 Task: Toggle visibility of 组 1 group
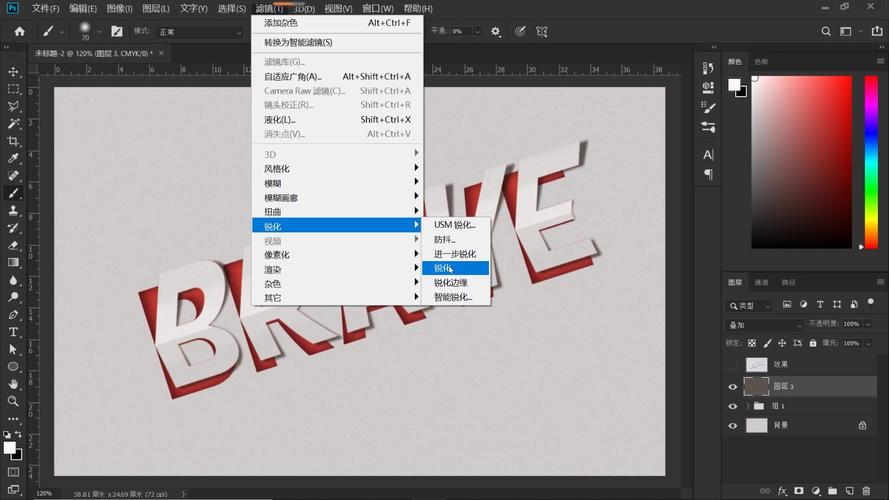733,406
